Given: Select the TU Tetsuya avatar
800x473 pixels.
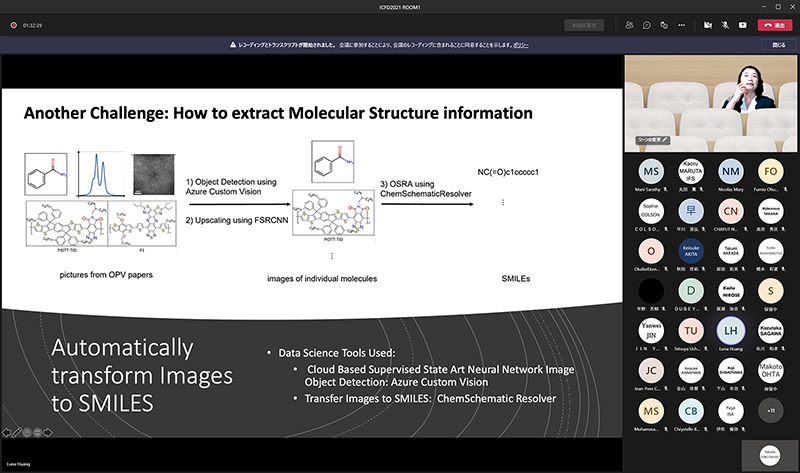Looking at the screenshot, I should (691, 331).
